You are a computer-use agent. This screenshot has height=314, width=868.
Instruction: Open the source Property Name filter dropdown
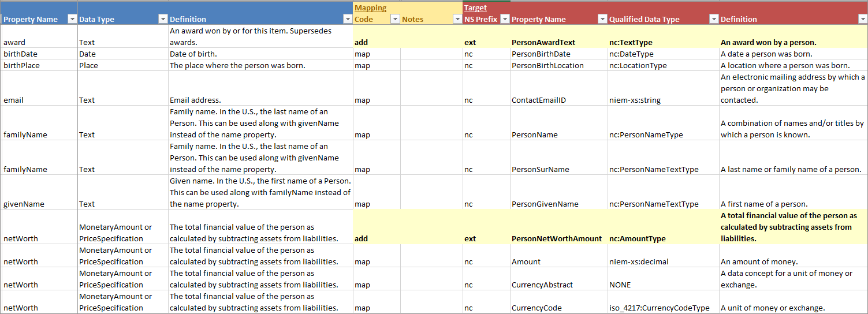pos(72,19)
